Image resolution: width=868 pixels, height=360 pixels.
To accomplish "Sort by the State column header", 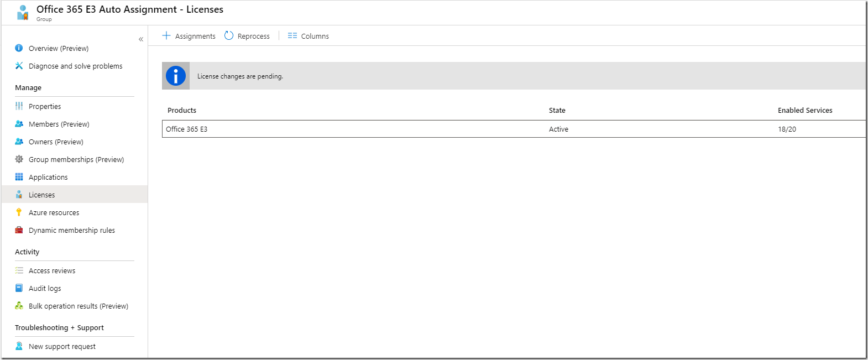I will [x=557, y=111].
